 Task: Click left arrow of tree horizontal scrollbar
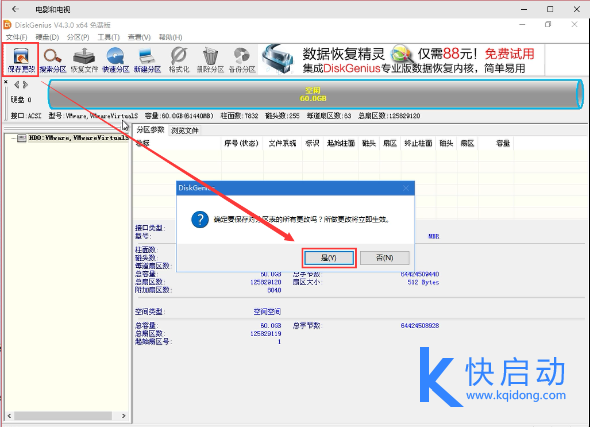9,416
